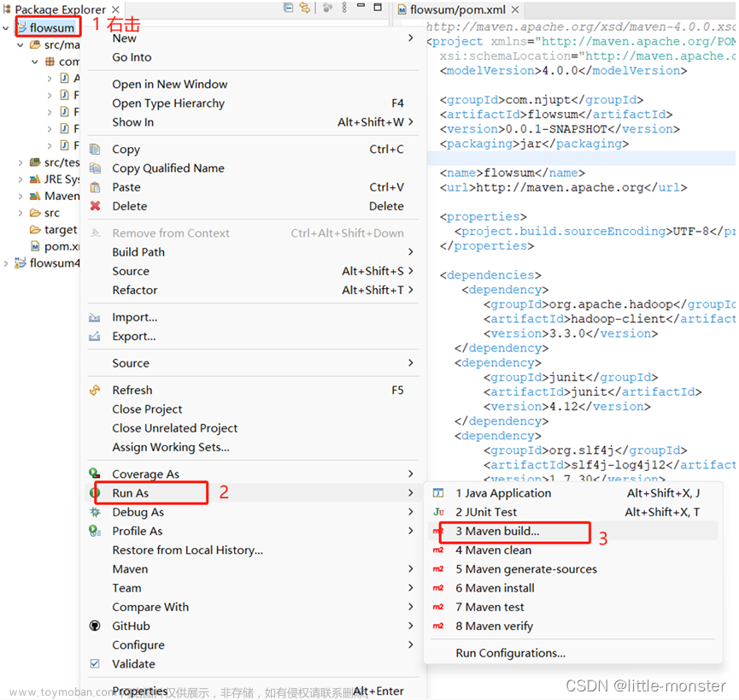This screenshot has width=739, height=700.
Task: Expand the src/test folder arrow
Action: tap(21, 162)
